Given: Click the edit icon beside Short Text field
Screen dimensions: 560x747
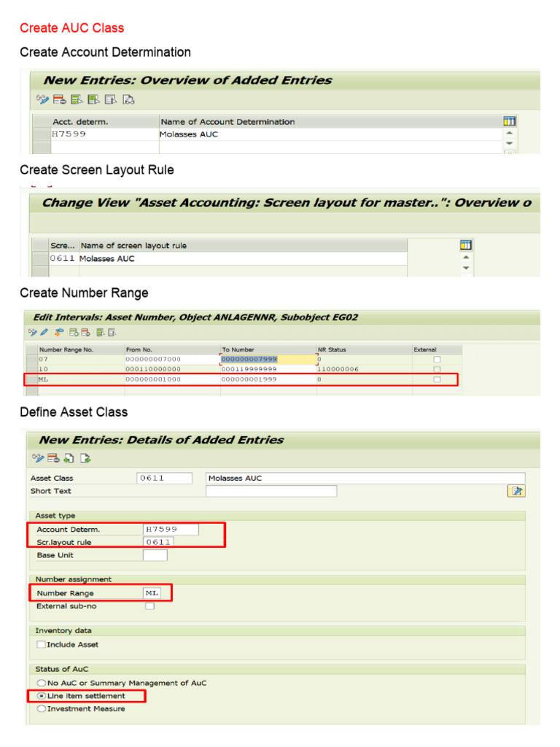Looking at the screenshot, I should click(516, 491).
